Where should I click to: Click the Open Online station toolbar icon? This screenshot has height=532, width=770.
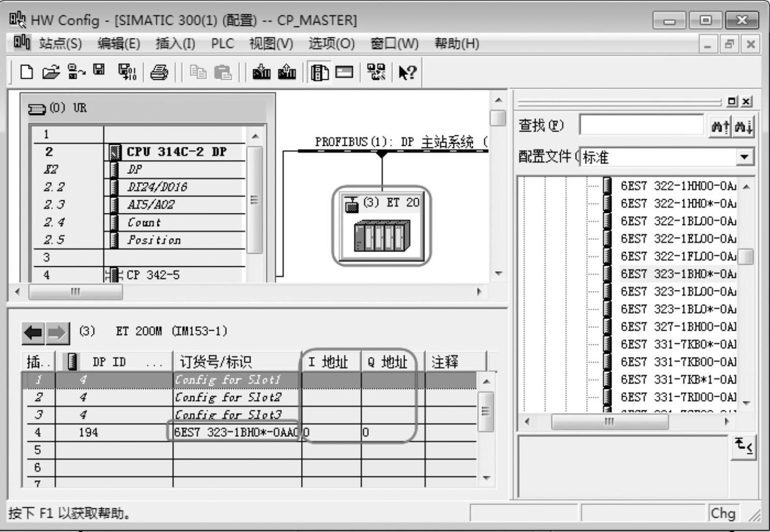[x=76, y=72]
